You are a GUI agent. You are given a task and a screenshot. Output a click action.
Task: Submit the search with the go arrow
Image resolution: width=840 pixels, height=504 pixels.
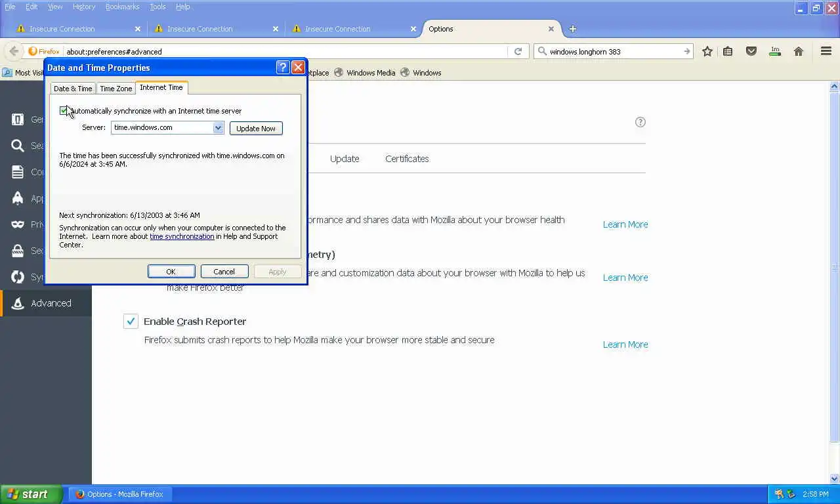click(686, 51)
